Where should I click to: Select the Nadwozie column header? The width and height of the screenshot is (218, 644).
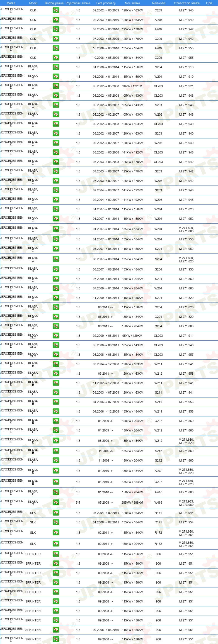click(x=159, y=3)
